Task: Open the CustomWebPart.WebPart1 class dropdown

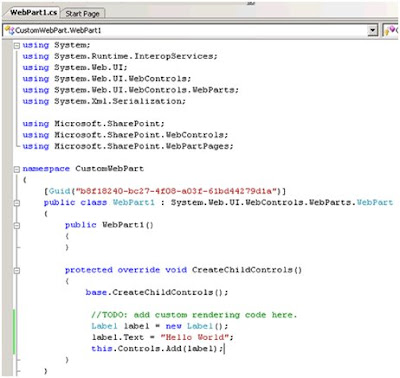Action: (x=373, y=30)
